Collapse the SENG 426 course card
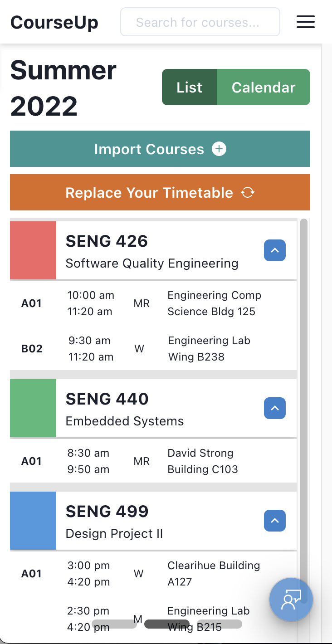The width and height of the screenshot is (332, 644). click(x=275, y=250)
